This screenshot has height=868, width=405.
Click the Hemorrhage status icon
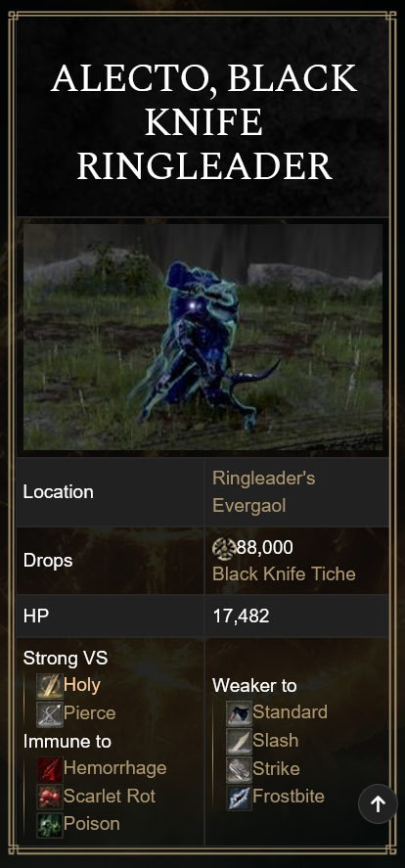(x=50, y=769)
